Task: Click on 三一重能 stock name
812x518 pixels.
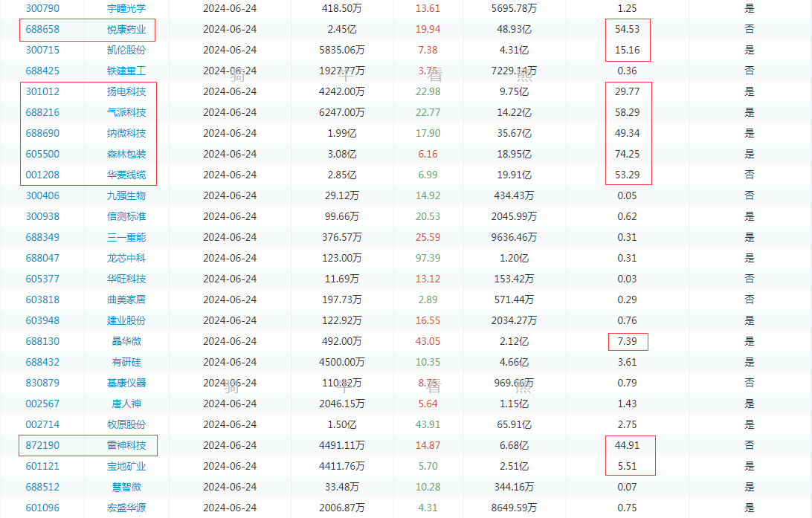Action: [126, 238]
